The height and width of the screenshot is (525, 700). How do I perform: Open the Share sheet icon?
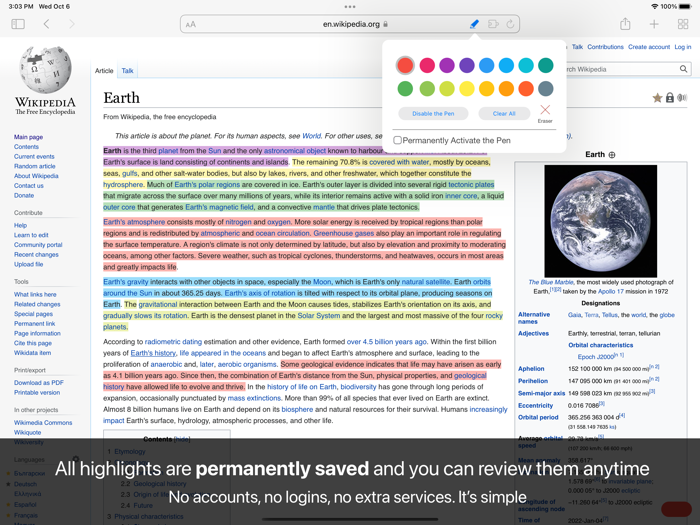[625, 24]
